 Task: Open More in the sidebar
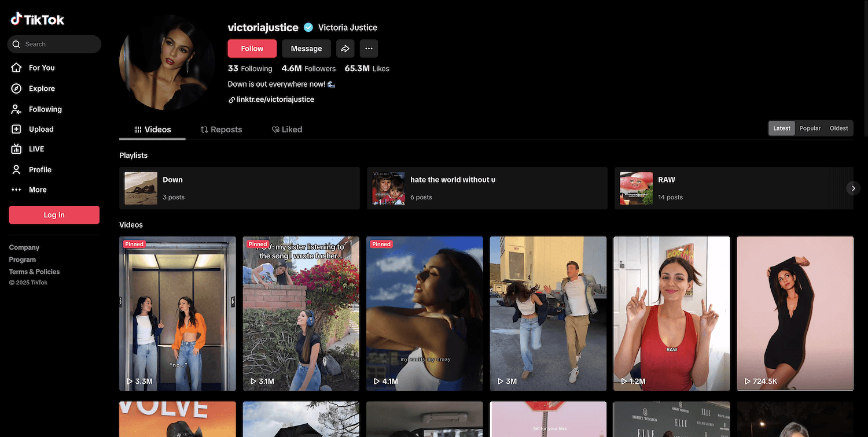[37, 190]
